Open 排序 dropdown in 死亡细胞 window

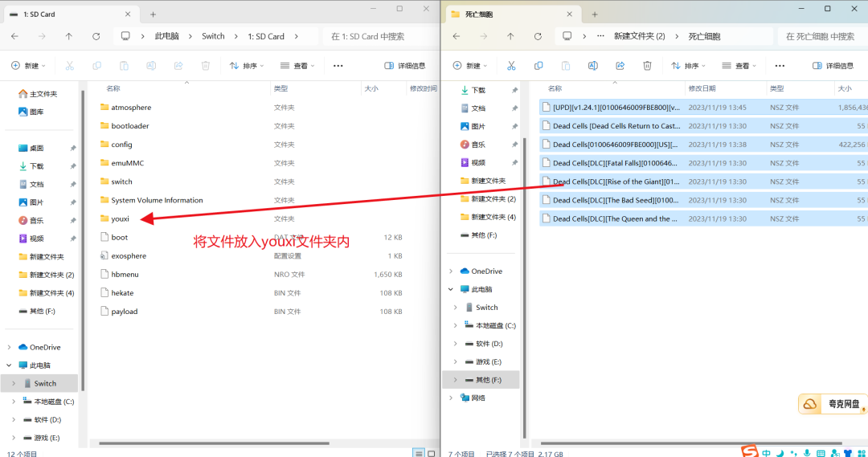[x=688, y=66]
